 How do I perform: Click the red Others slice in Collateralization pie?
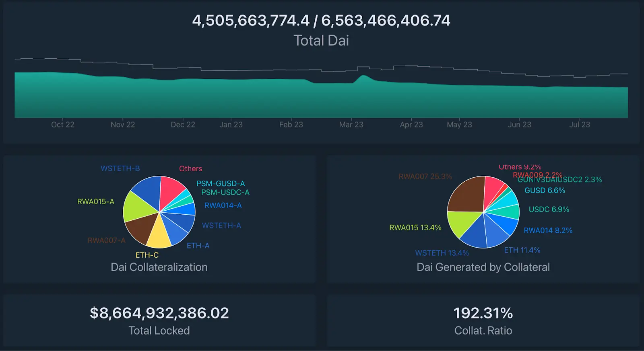(171, 190)
